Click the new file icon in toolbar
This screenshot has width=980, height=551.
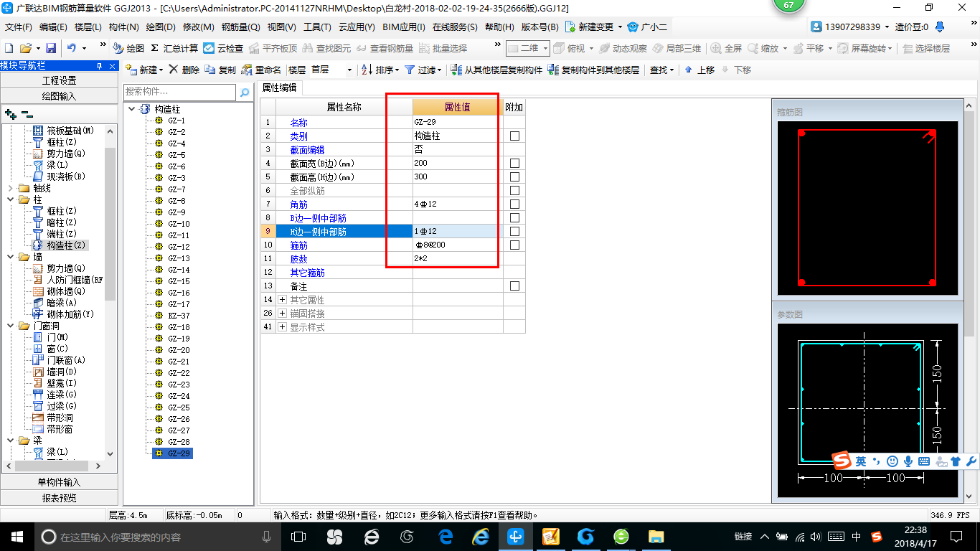click(x=9, y=48)
